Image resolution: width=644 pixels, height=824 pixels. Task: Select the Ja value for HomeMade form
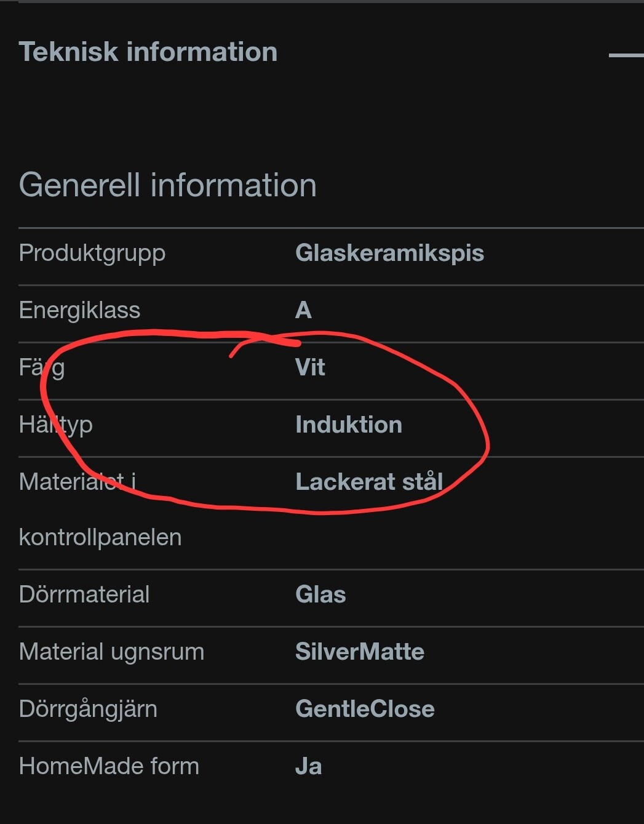click(308, 766)
